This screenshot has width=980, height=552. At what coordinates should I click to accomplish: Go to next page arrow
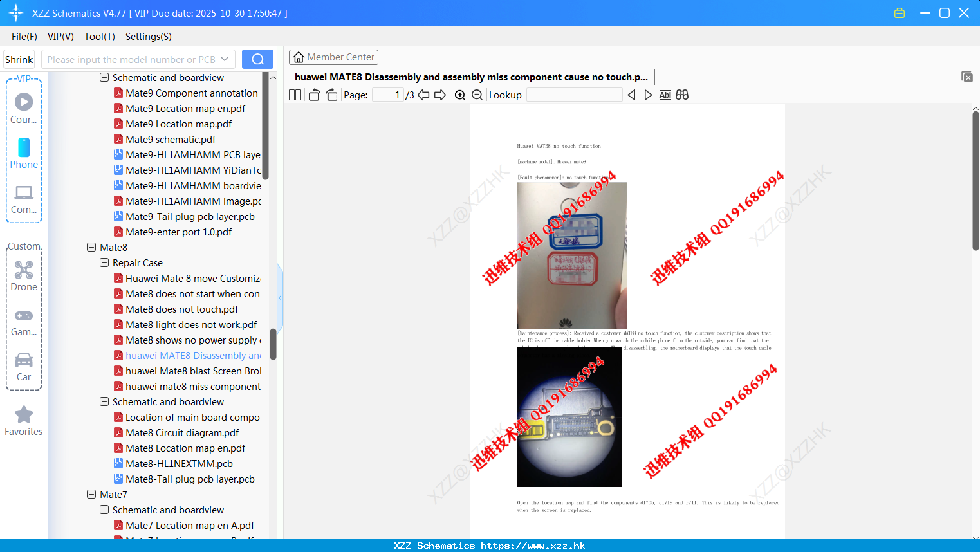(x=440, y=95)
